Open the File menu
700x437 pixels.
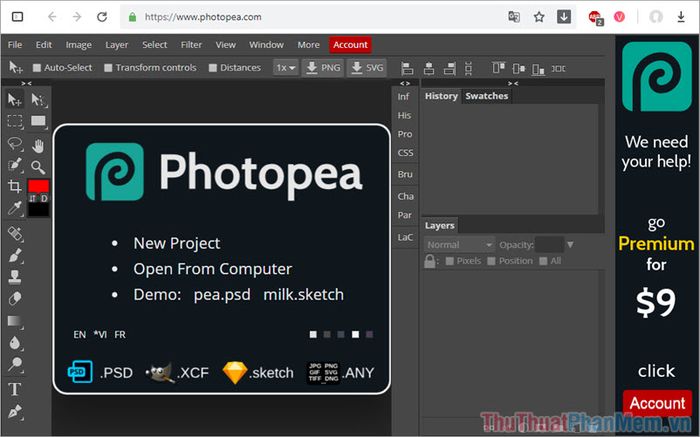pos(15,45)
